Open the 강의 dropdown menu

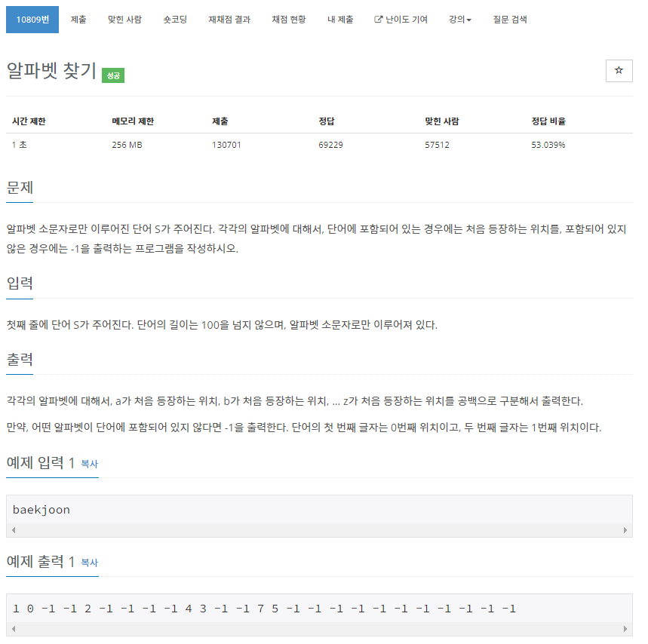[x=460, y=20]
